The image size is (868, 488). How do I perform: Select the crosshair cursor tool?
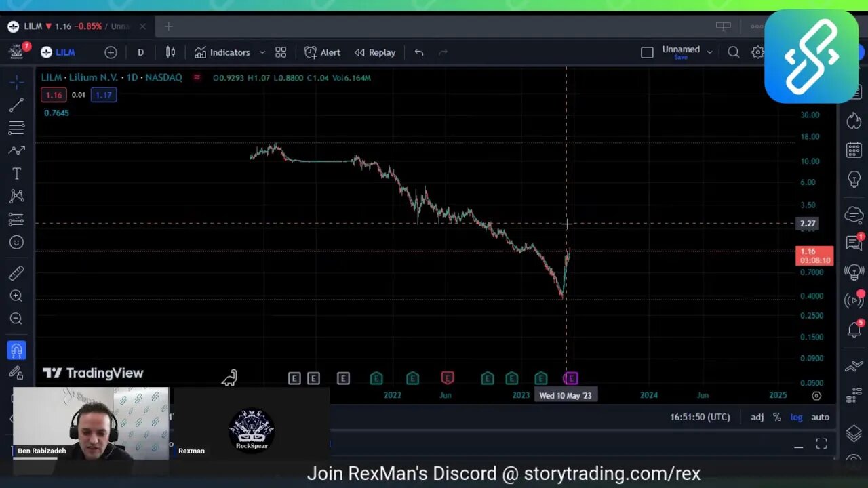(x=16, y=82)
